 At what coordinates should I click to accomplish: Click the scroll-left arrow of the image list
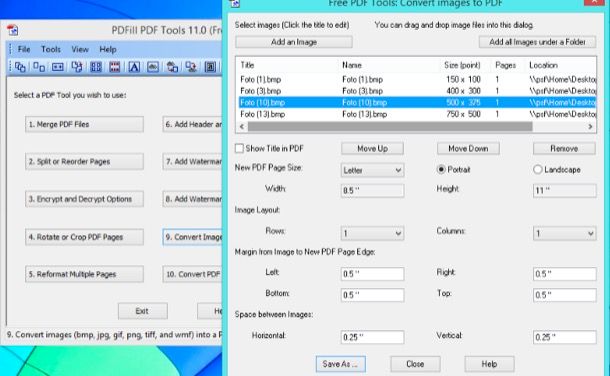[242, 126]
